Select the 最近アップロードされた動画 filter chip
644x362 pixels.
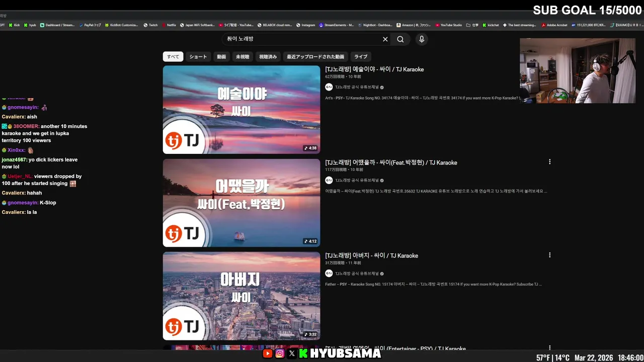pos(315,57)
